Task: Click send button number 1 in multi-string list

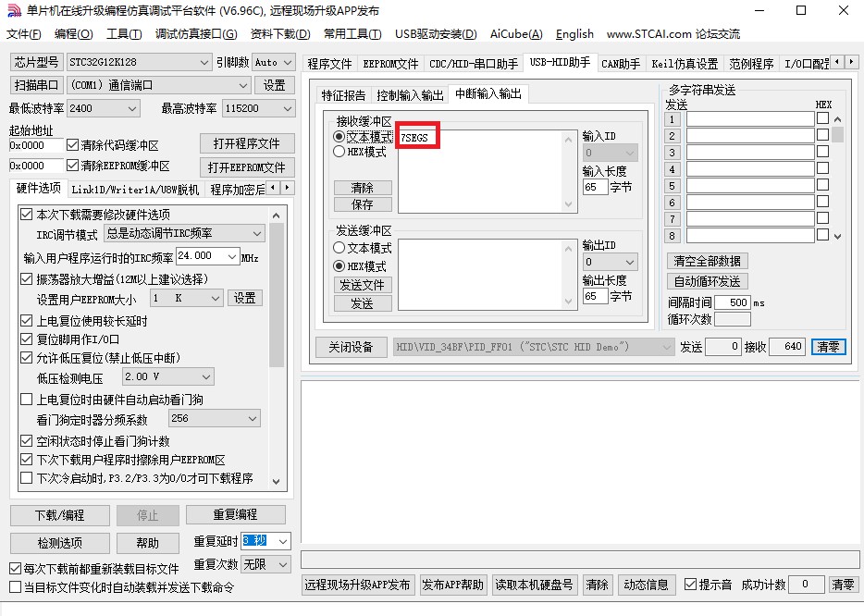Action: (673, 119)
